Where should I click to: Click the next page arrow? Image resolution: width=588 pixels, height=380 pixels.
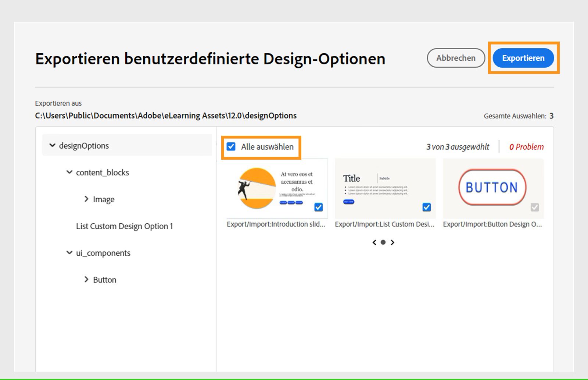[392, 242]
